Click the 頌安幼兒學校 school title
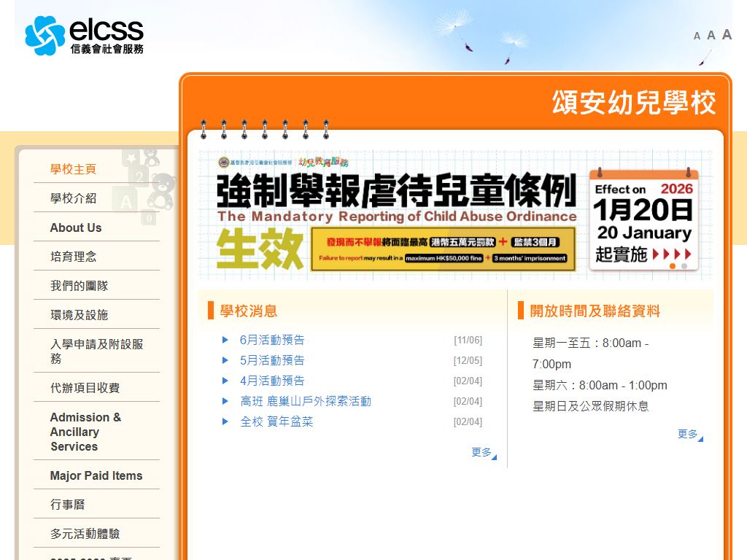The image size is (747, 560). [634, 102]
